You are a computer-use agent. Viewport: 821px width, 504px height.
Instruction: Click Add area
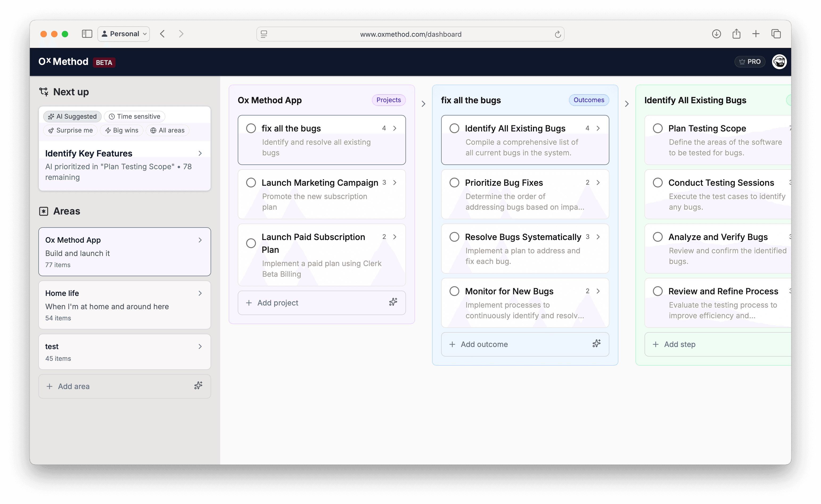click(x=124, y=386)
